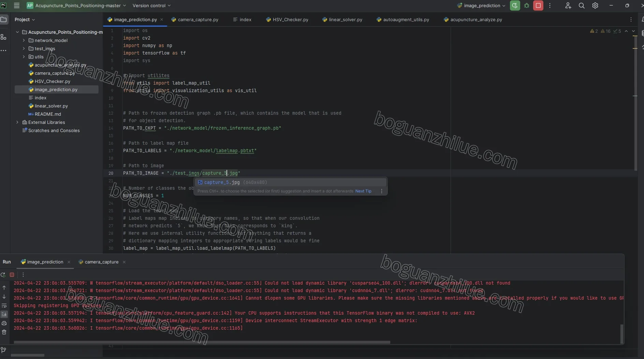Clear console output with trash icon
The image size is (644, 359).
coord(4,332)
